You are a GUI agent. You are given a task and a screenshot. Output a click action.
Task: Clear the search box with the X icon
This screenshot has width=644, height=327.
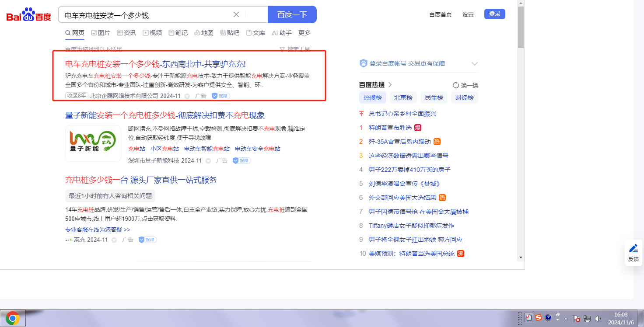click(x=236, y=14)
